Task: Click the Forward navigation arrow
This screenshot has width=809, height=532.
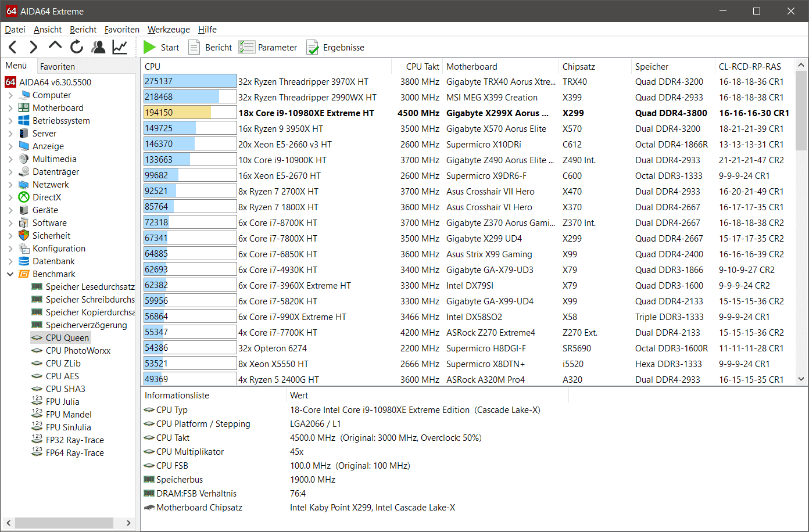Action: pyautogui.click(x=34, y=47)
